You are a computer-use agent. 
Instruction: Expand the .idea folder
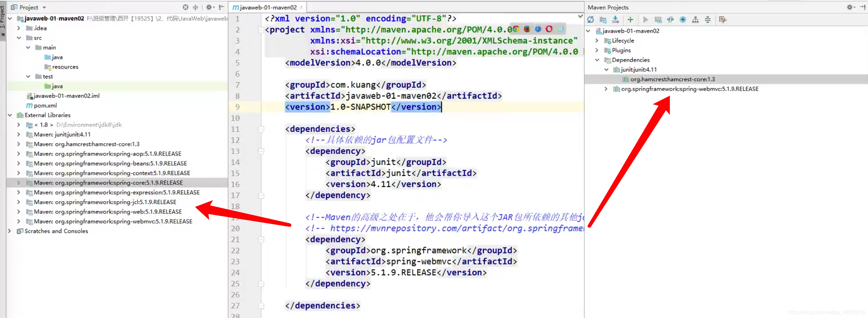click(x=19, y=28)
